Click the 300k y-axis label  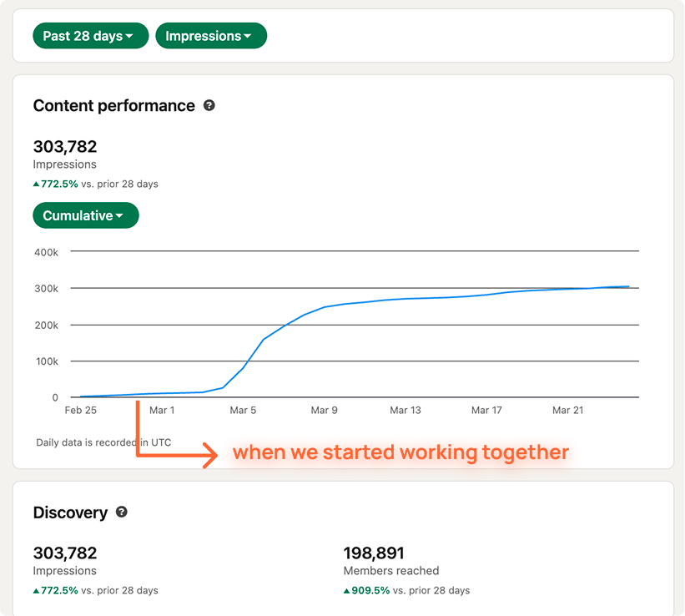coord(47,289)
